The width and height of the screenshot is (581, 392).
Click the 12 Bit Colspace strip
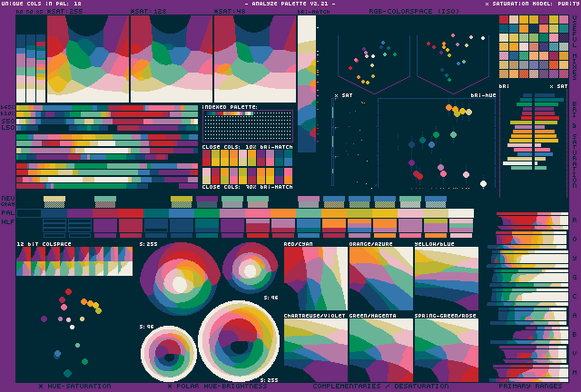coord(74,261)
